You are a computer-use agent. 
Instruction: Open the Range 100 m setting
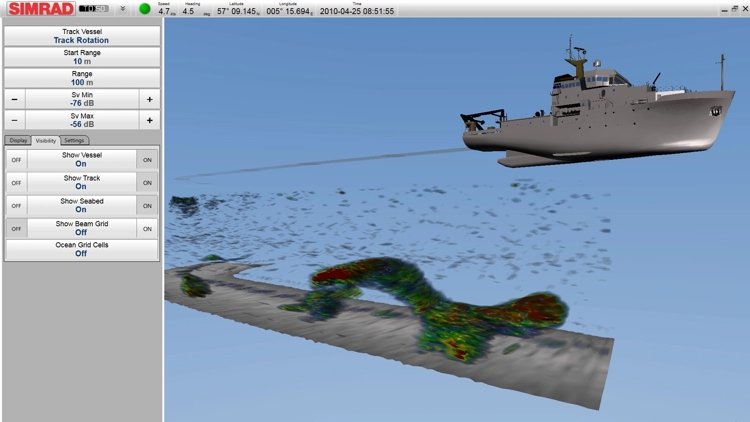81,78
